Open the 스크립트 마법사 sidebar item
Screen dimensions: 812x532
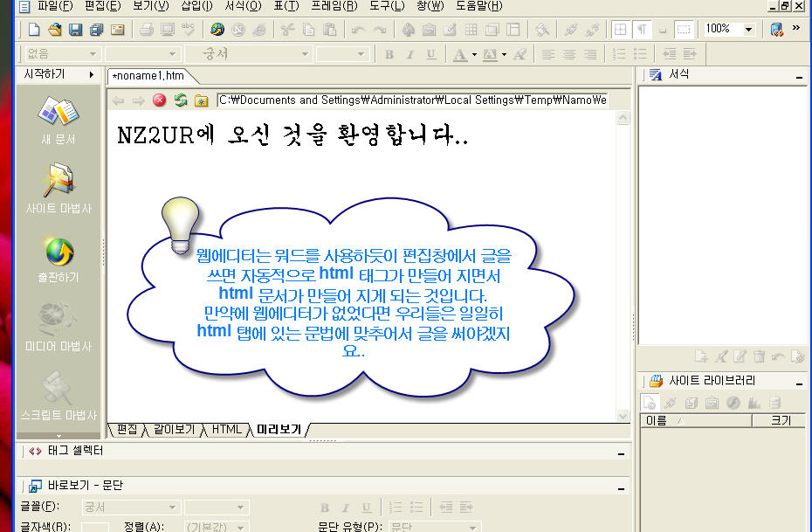[x=58, y=396]
